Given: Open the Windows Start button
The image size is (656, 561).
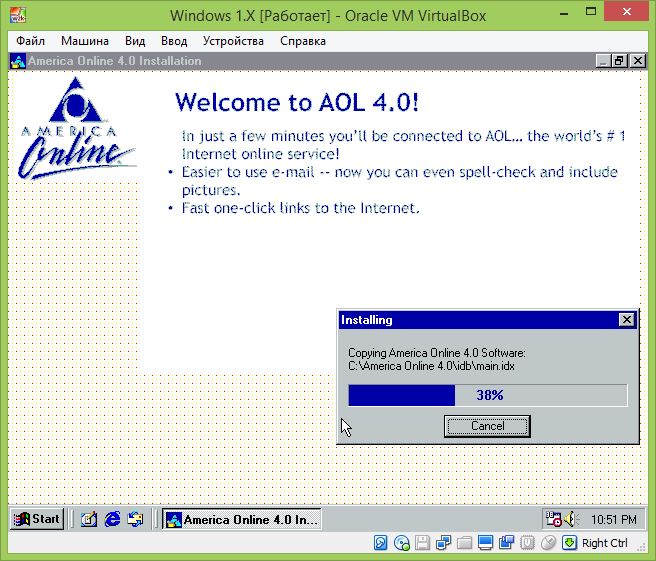Looking at the screenshot, I should pos(37,519).
